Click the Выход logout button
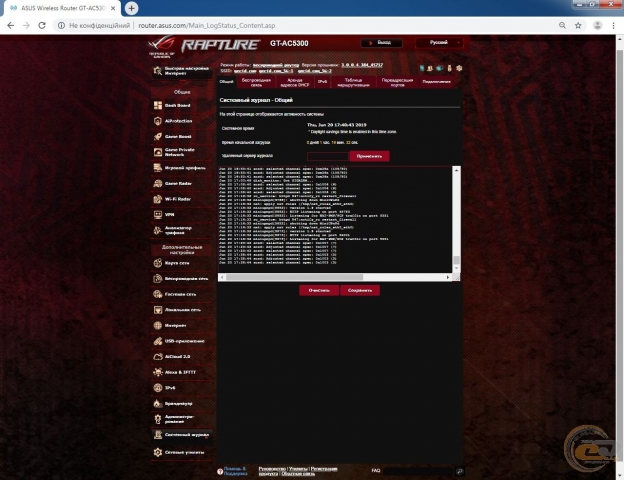The image size is (624, 480). pyautogui.click(x=382, y=43)
